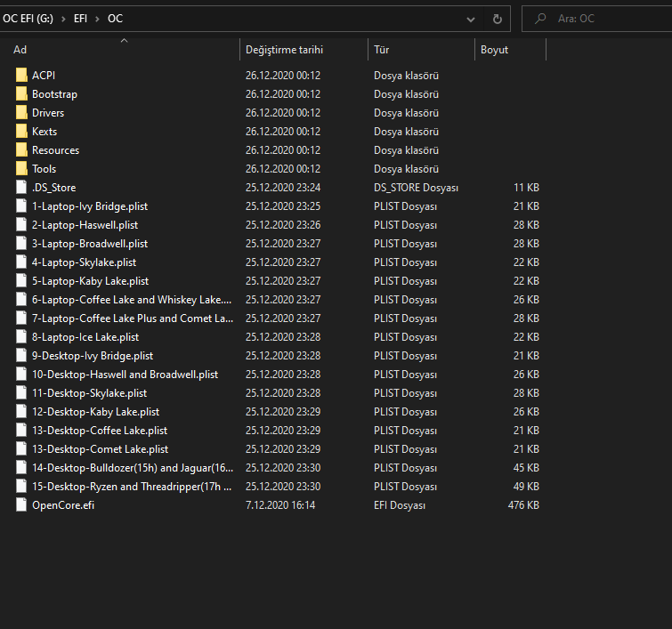Select the 'Drivers' folder name
This screenshot has height=629, width=672.
pos(48,113)
